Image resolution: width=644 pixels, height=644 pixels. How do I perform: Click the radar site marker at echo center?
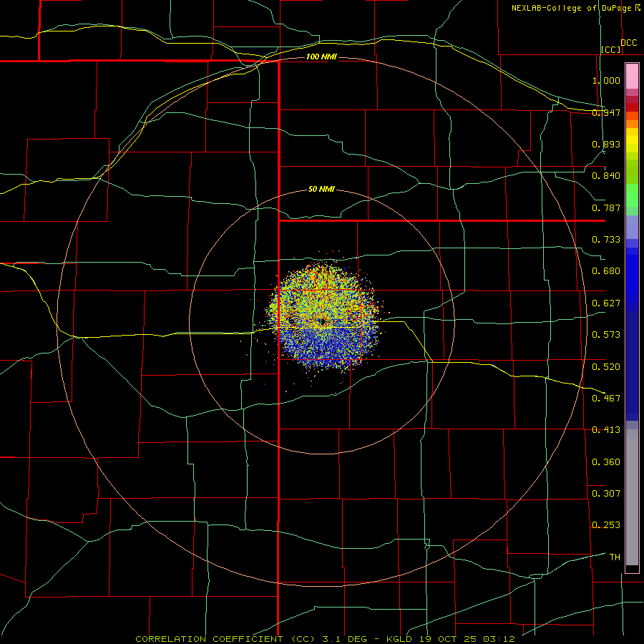(x=323, y=321)
